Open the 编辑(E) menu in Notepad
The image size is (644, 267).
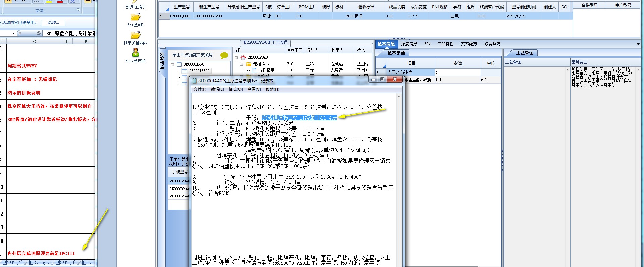217,89
